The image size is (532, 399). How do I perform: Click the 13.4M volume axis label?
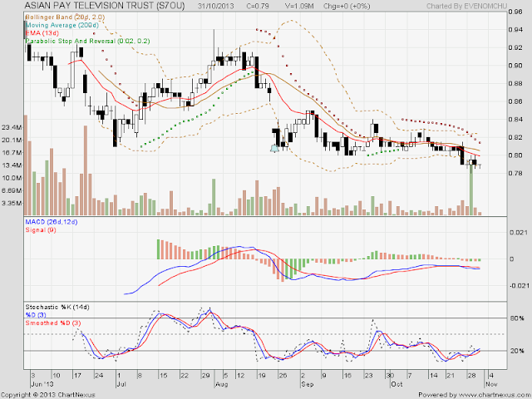12,165
